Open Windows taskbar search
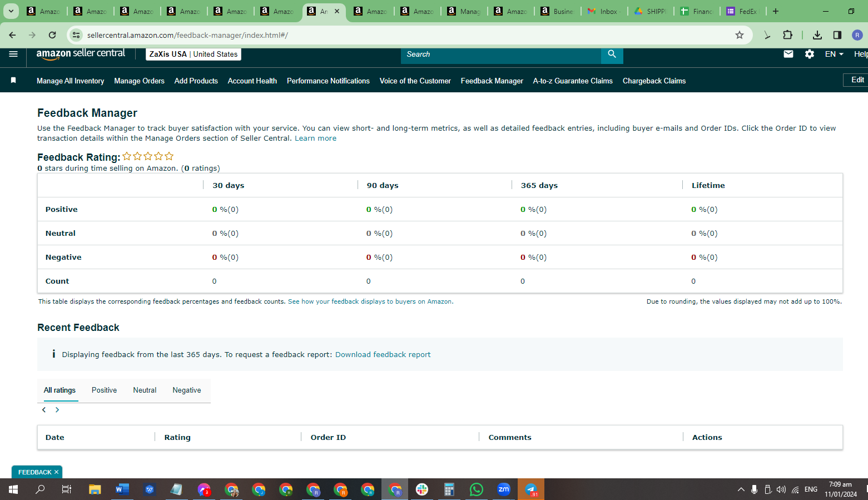The image size is (868, 500). (40, 489)
